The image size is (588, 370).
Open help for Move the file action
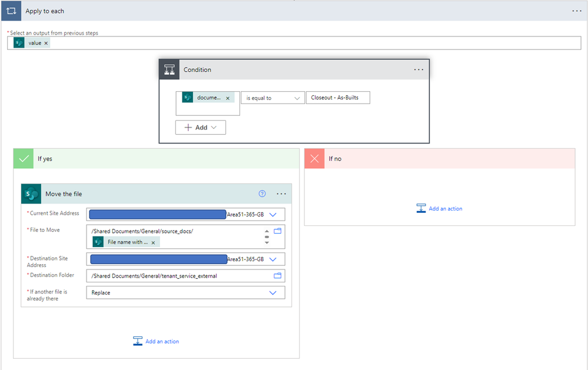click(x=262, y=194)
